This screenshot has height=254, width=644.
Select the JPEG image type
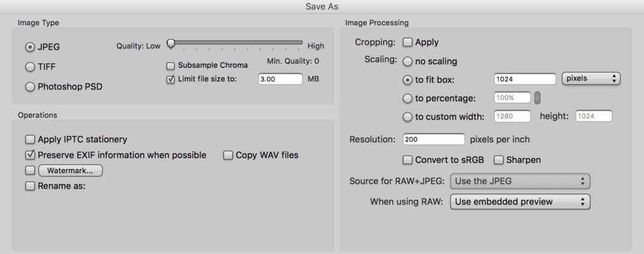[x=30, y=47]
